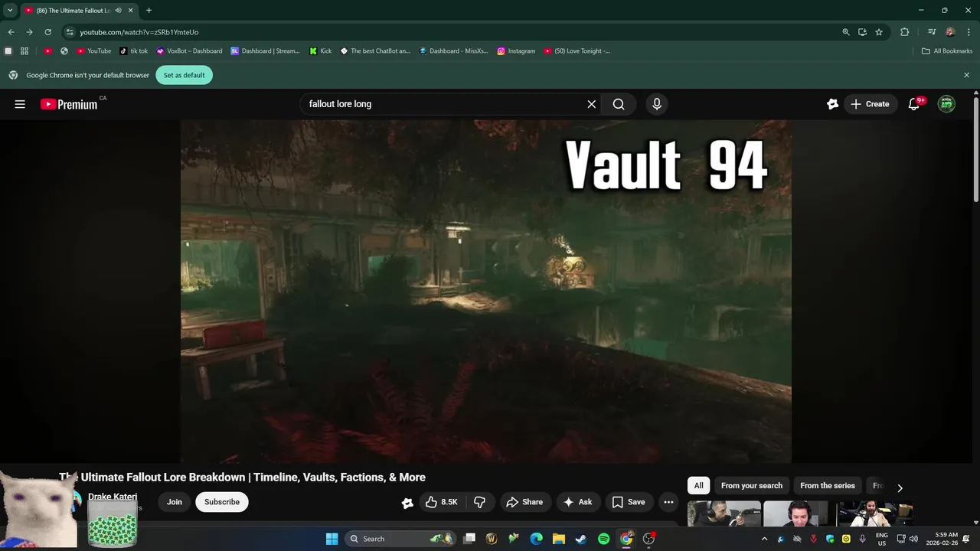Bookmark this page with the star
Screen dimensions: 980x551
click(879, 32)
